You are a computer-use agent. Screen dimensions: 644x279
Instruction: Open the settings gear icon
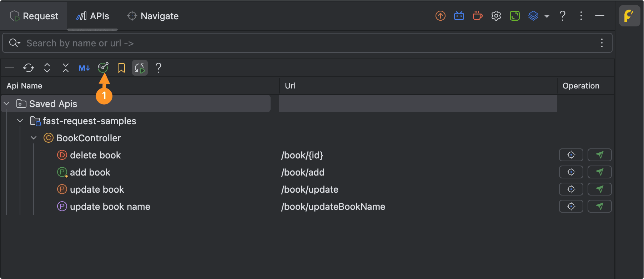(496, 16)
